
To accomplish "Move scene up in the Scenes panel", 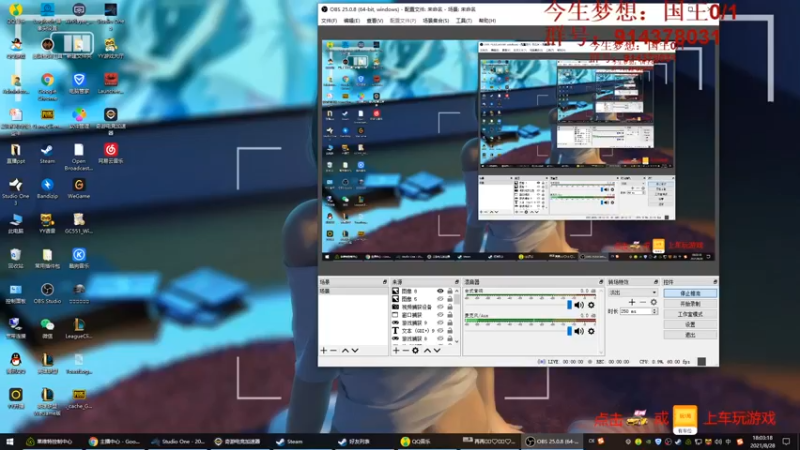I will [345, 351].
